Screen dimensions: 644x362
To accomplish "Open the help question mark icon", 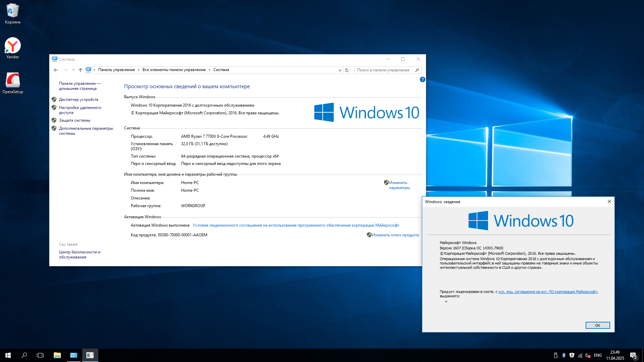I will click(x=422, y=79).
